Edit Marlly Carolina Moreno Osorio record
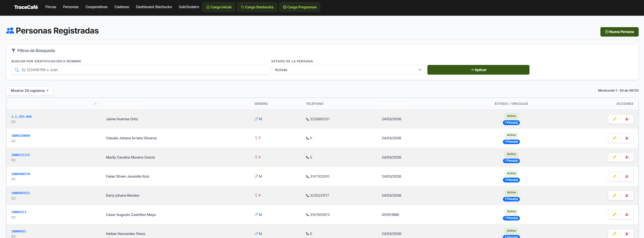 [x=614, y=157]
